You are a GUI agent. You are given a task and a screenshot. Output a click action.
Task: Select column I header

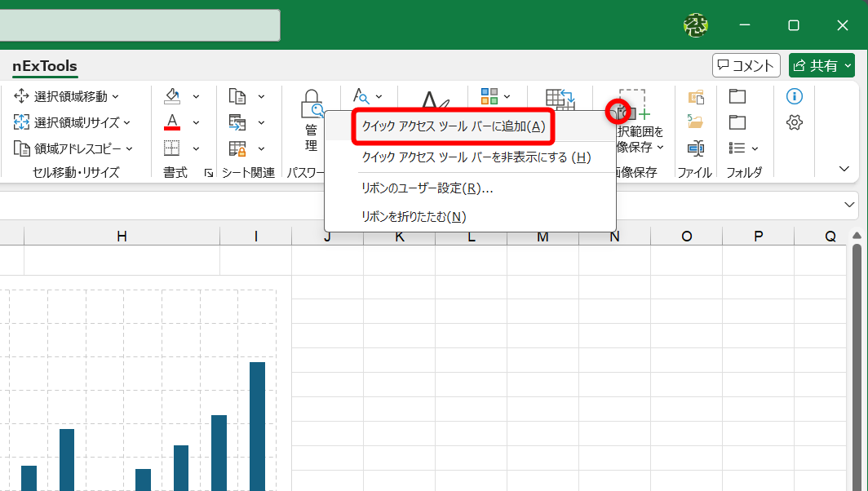coord(256,237)
